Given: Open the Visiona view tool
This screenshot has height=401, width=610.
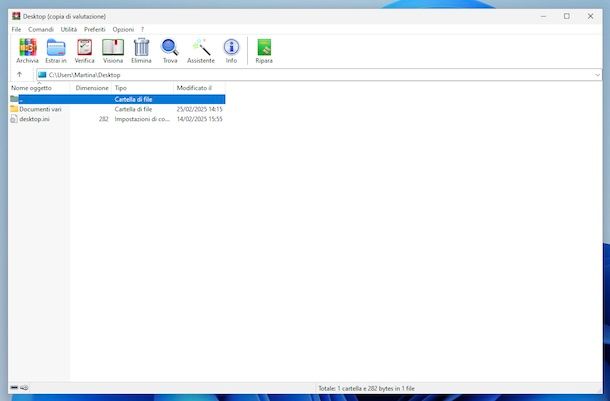Looking at the screenshot, I should [x=113, y=51].
